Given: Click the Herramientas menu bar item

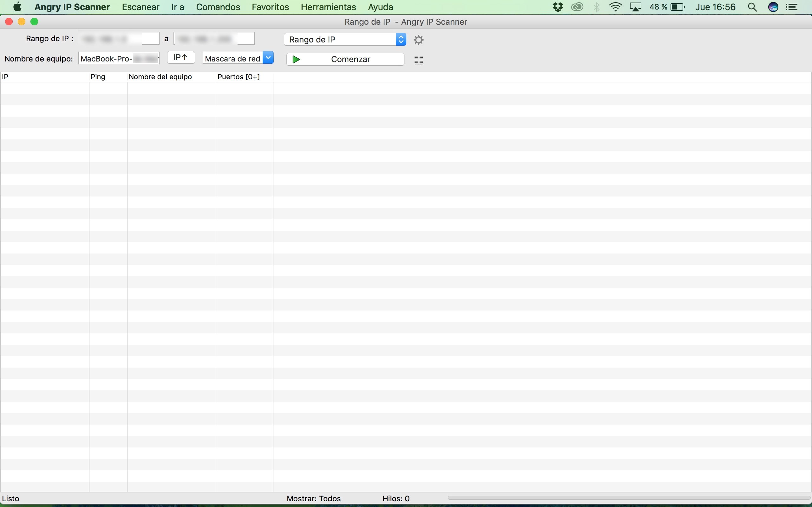Looking at the screenshot, I should point(329,7).
